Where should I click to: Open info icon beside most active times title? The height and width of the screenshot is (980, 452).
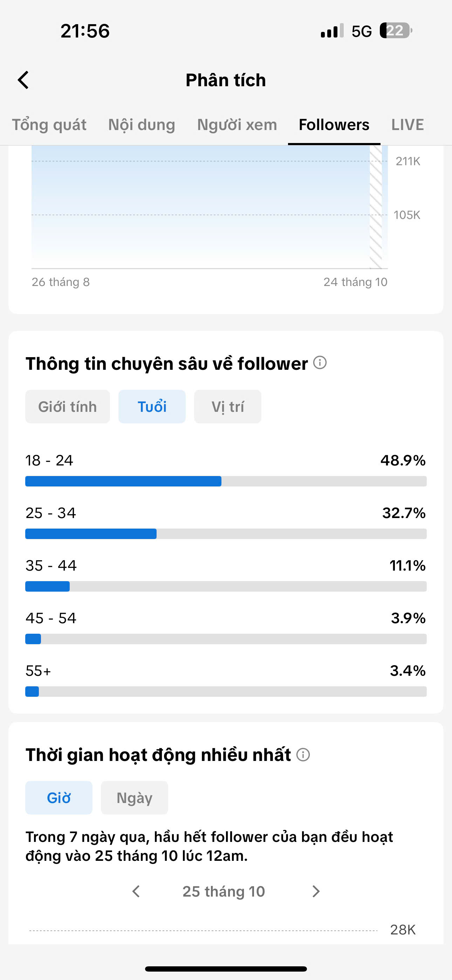pyautogui.click(x=303, y=754)
